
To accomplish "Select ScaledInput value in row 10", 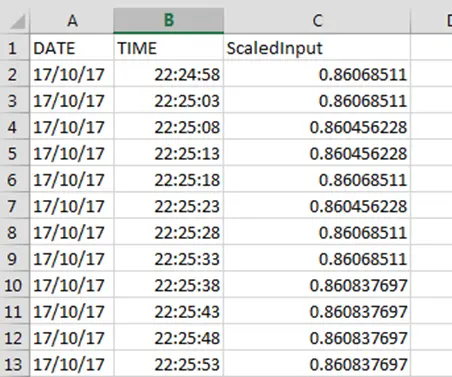I will pyautogui.click(x=317, y=285).
